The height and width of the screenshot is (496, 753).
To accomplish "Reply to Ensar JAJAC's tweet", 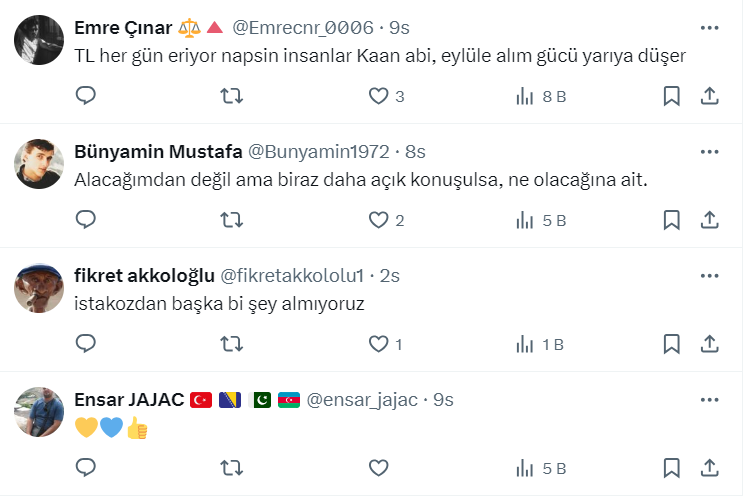I will (86, 468).
